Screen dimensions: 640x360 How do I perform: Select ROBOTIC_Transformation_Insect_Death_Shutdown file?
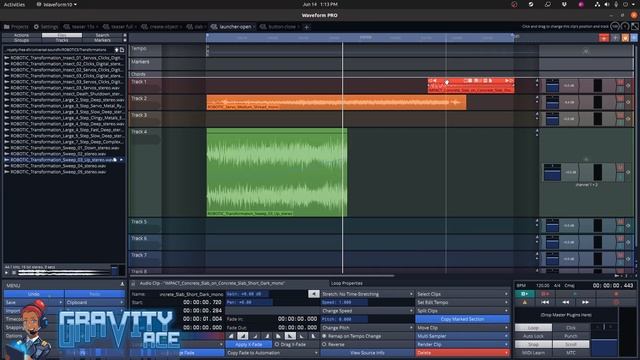tap(65, 94)
